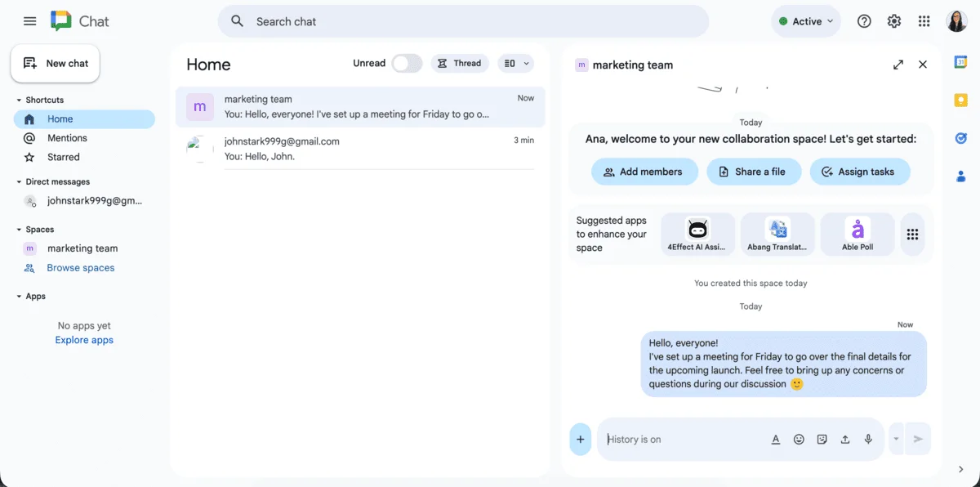Open the Active status dropdown
Screen dimensions: 980x487
coord(805,20)
